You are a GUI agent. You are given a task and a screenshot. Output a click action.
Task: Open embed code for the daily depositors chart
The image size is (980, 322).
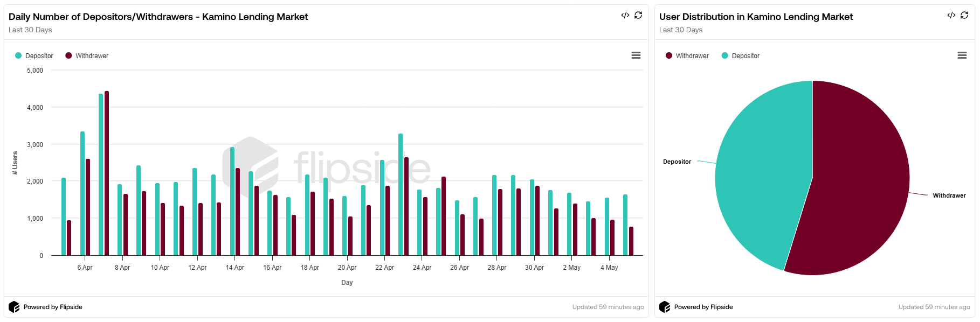tap(625, 15)
